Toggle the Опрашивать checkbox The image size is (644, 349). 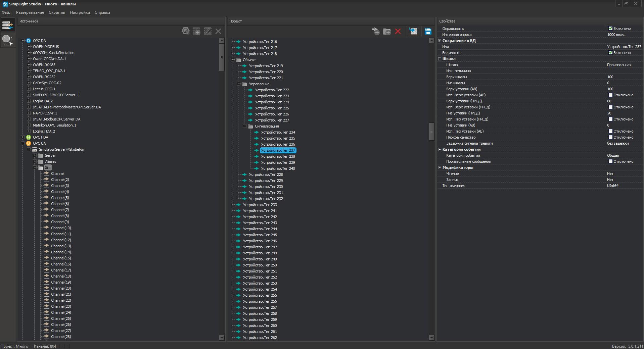click(x=610, y=29)
